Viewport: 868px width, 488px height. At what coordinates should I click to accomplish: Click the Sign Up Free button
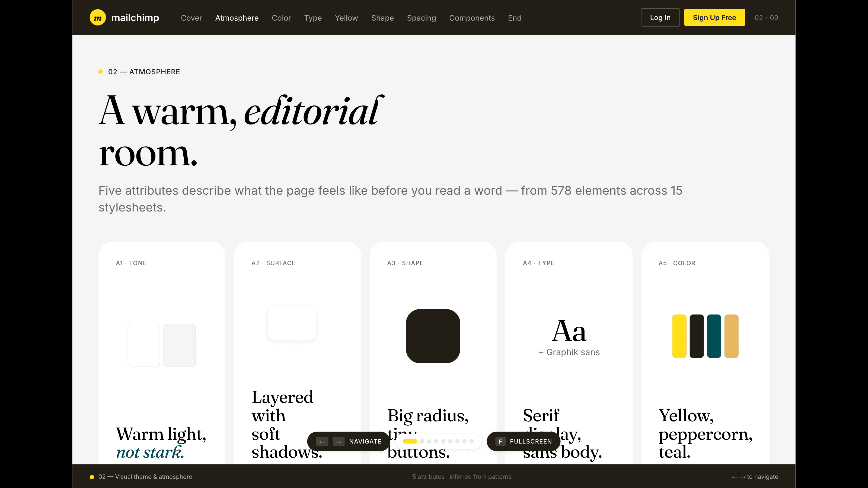714,18
